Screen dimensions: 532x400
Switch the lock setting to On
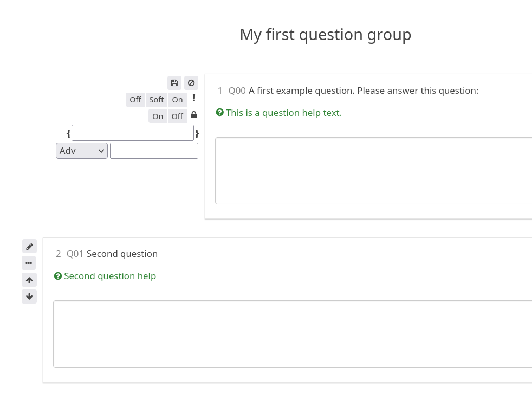pyautogui.click(x=158, y=116)
